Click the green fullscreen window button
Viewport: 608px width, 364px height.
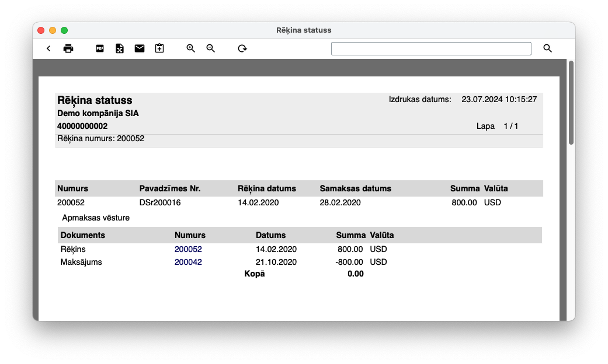(64, 30)
